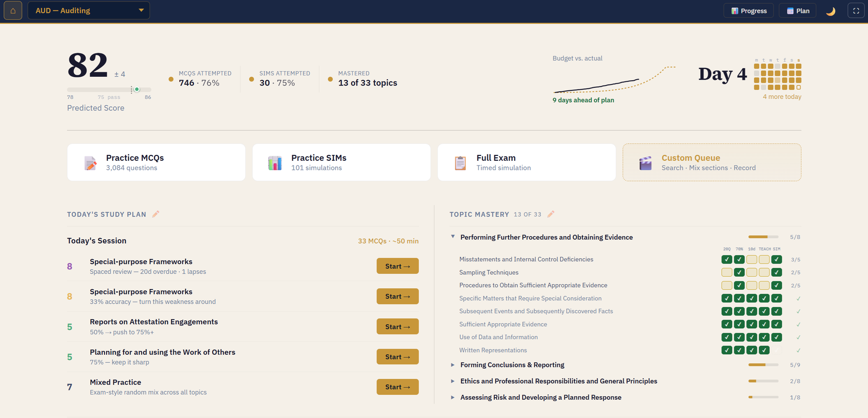Open Practice SIMs card

pyautogui.click(x=341, y=162)
